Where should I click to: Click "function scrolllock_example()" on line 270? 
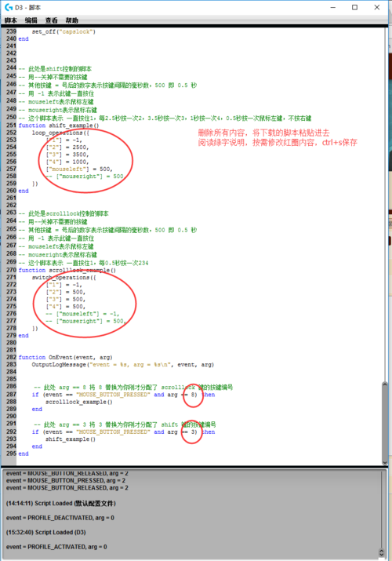(67, 271)
